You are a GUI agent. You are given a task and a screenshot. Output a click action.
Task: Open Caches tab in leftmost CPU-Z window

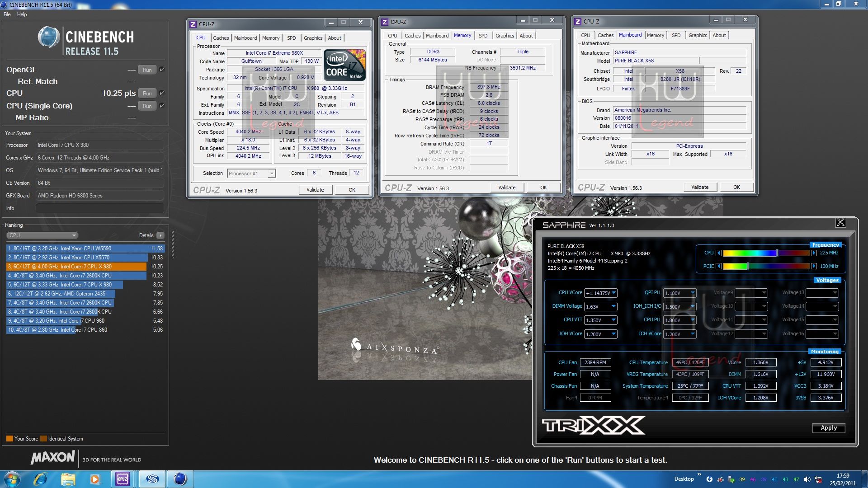click(x=221, y=38)
